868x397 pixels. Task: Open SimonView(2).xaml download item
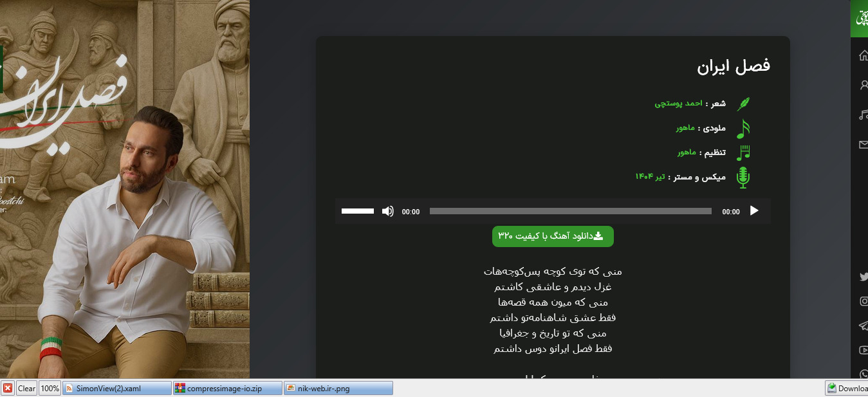point(117,388)
